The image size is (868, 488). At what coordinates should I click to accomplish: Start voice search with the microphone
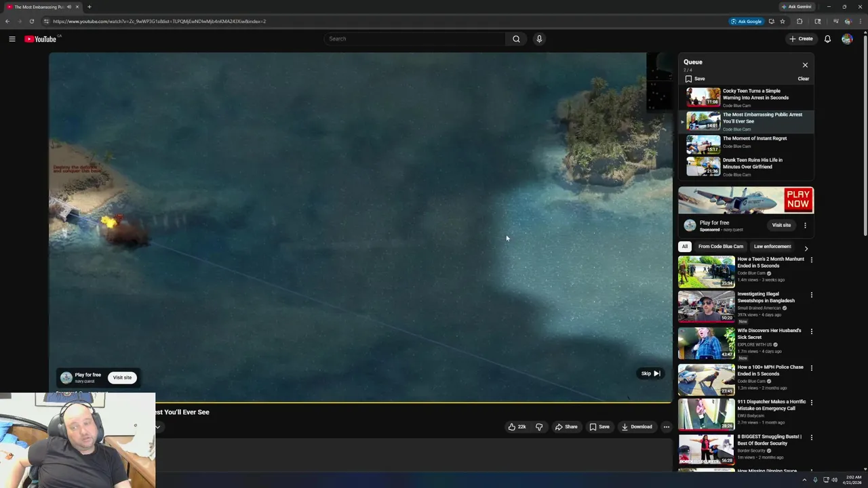pos(539,39)
